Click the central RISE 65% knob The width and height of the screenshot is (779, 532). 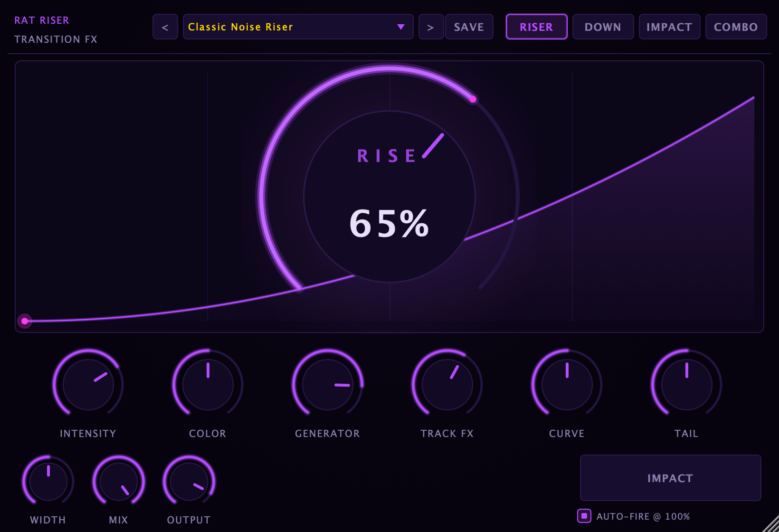[x=389, y=197]
